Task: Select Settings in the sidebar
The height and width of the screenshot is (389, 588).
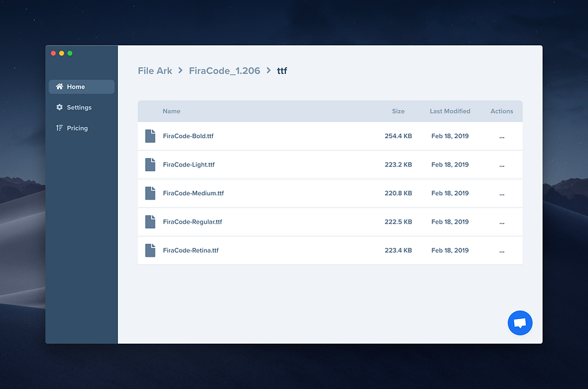Action: [78, 107]
